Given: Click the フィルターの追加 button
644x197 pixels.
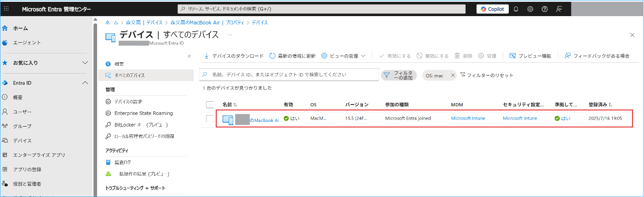Looking at the screenshot, I should (x=398, y=75).
